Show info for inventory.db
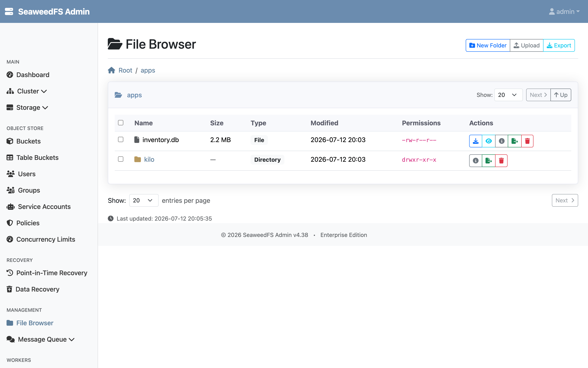The image size is (588, 368). coord(501,141)
